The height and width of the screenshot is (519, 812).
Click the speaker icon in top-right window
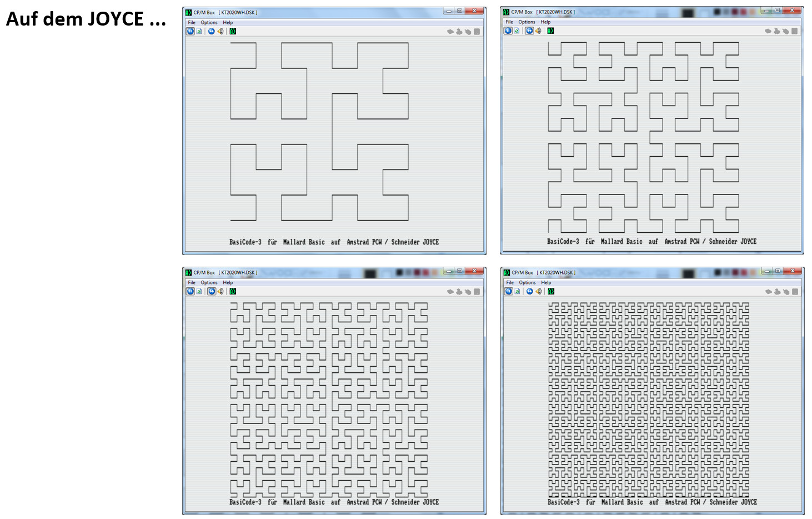point(538,31)
